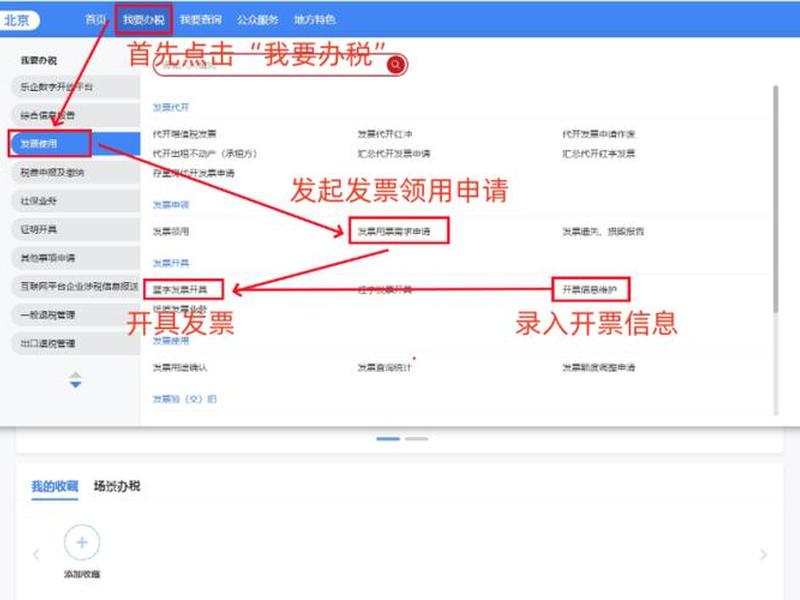Select 一般退税管理 in the sidebar
Image resolution: width=800 pixels, height=600 pixels.
pyautogui.click(x=76, y=315)
